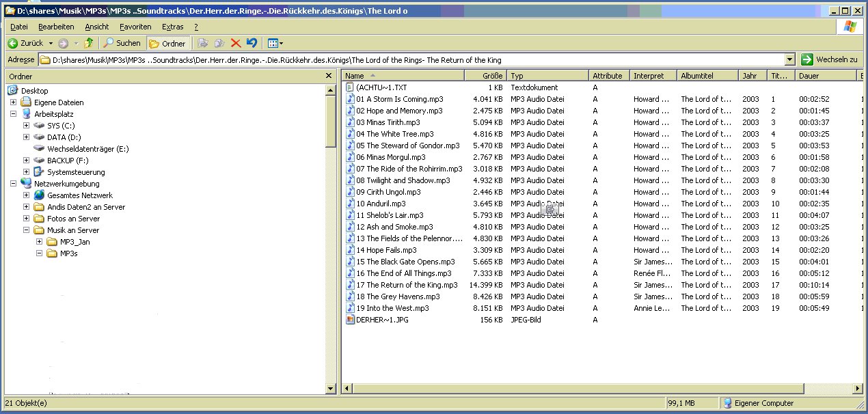Open the address bar dropdown arrow

(x=790, y=59)
